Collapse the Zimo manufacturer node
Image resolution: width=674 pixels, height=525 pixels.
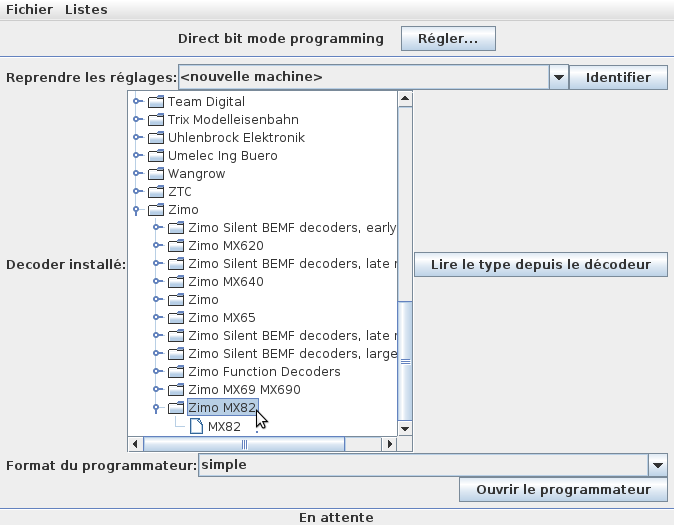(137, 210)
